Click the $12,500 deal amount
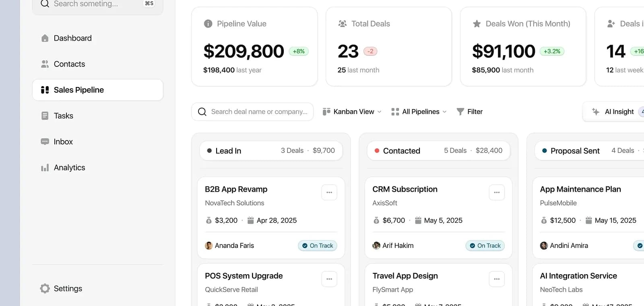Screen dimensions: 644x306 tap(563, 221)
